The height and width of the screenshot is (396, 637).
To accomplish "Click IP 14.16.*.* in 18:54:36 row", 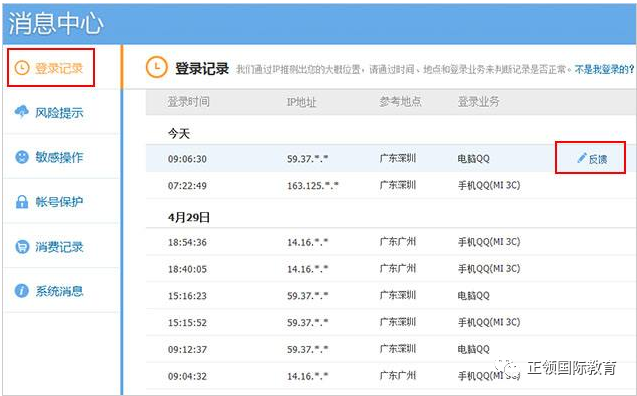I will [x=308, y=242].
